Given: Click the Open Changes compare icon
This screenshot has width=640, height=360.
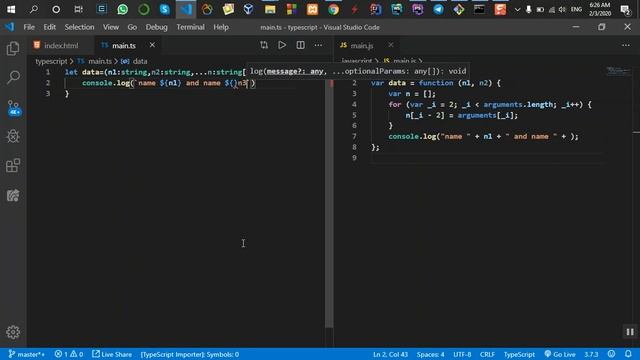Looking at the screenshot, I should pos(264,45).
